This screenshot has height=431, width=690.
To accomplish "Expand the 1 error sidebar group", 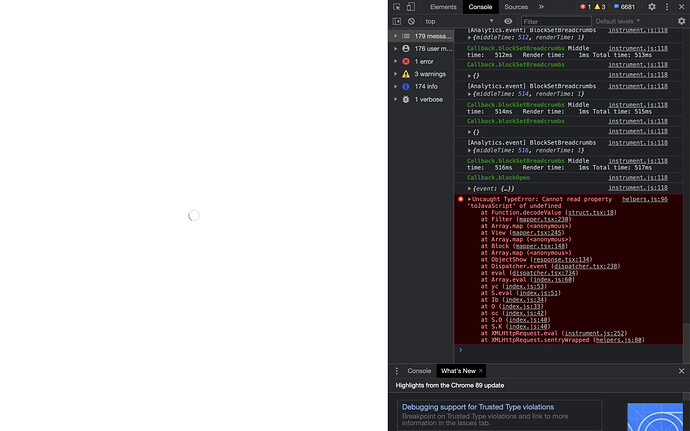I will coord(396,61).
